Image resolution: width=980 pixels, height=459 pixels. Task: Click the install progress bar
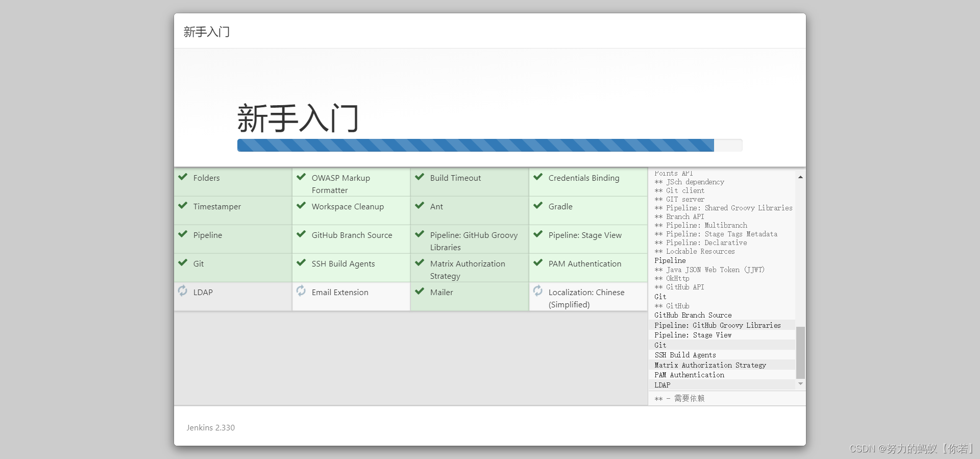(489, 145)
